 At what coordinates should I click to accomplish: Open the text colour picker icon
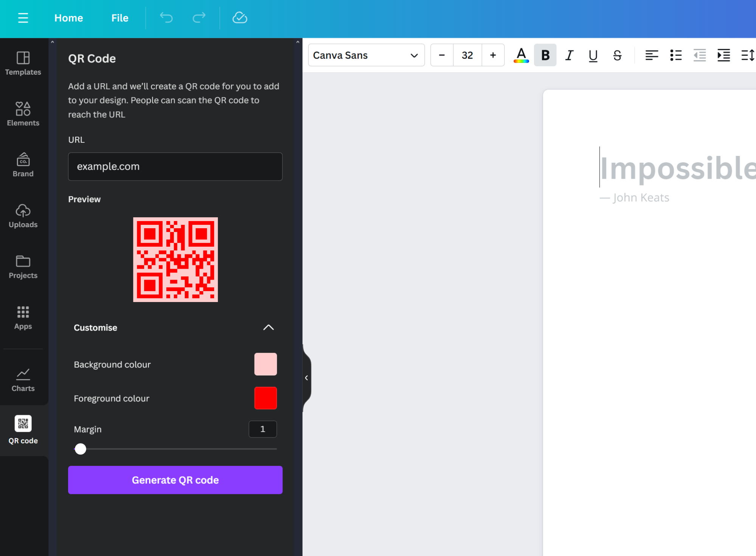pos(521,55)
